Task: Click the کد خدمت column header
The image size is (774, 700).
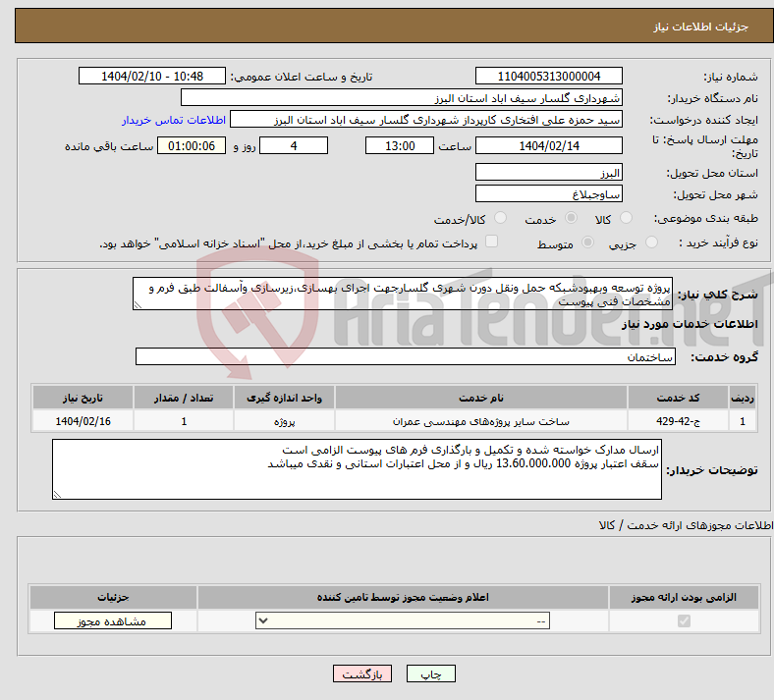Action: (x=679, y=398)
